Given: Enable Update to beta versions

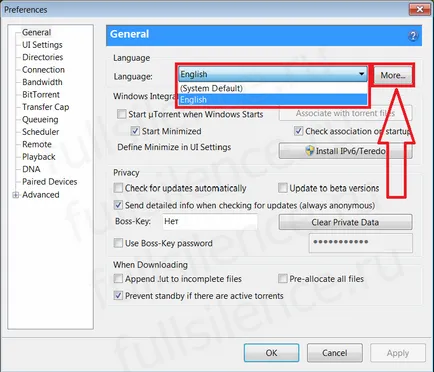Looking at the screenshot, I should [282, 188].
